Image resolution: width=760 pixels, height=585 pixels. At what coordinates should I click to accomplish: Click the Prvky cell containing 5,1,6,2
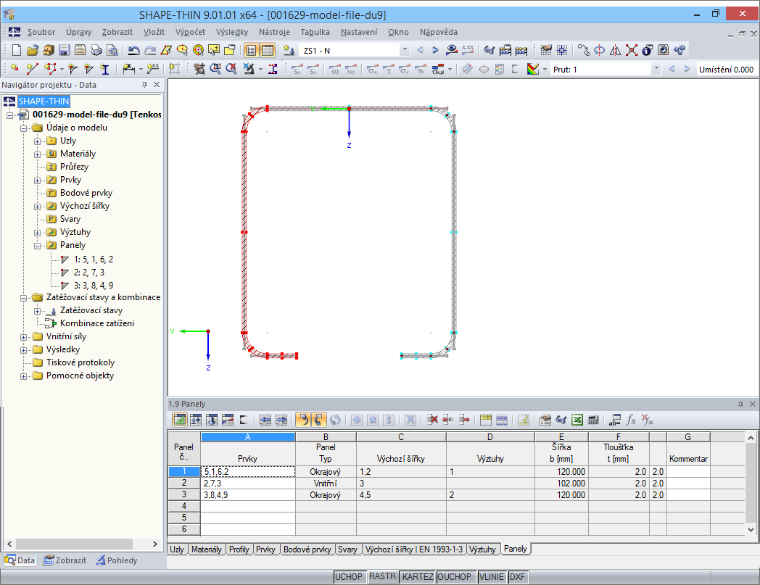point(248,472)
